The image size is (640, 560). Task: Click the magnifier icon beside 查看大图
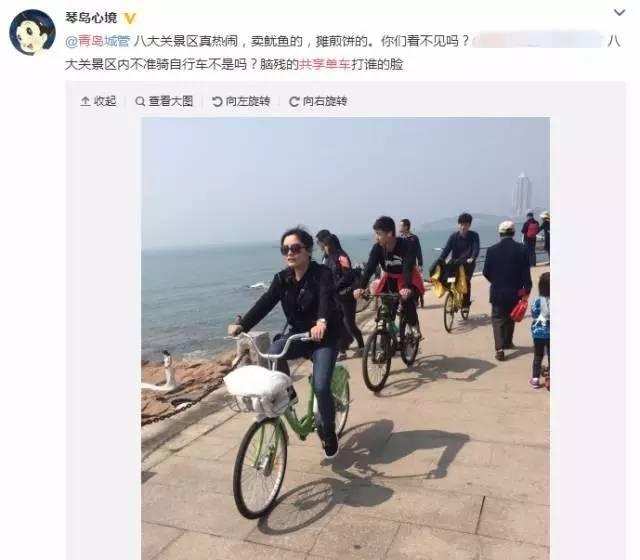point(140,101)
